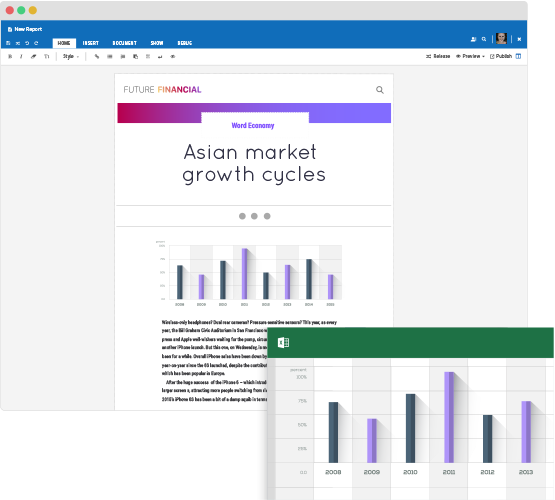Select the first carousel dot
This screenshot has height=500, width=555.
tap(242, 216)
